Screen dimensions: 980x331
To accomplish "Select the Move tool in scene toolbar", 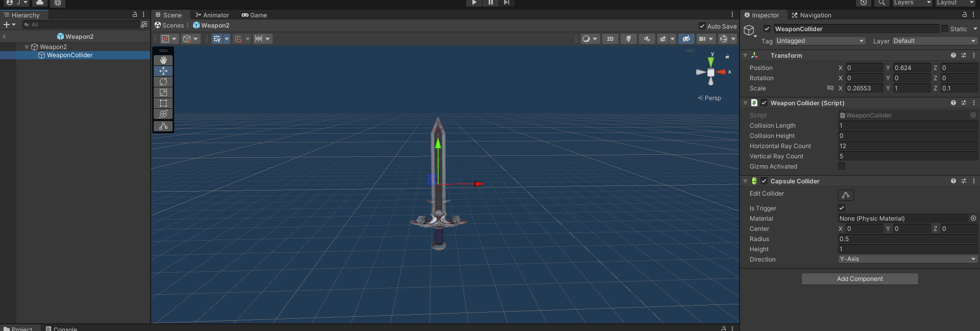I will (x=163, y=71).
